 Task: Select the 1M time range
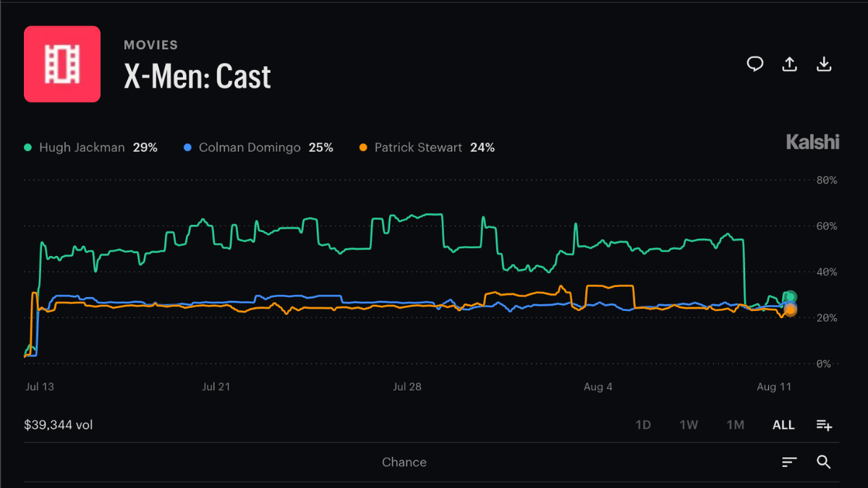tap(736, 425)
